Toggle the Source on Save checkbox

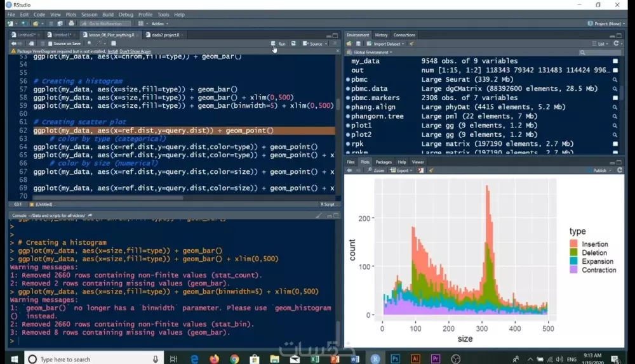point(50,43)
